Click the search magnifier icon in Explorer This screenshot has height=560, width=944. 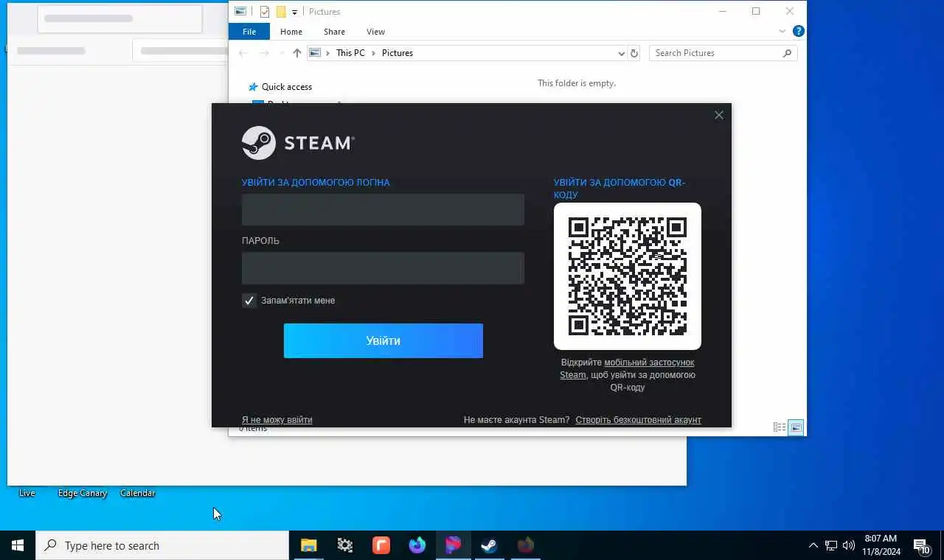click(787, 53)
